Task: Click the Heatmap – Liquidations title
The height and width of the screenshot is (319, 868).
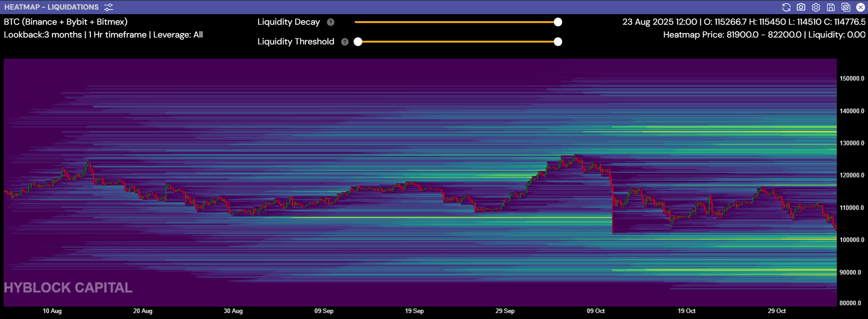Action: click(51, 7)
